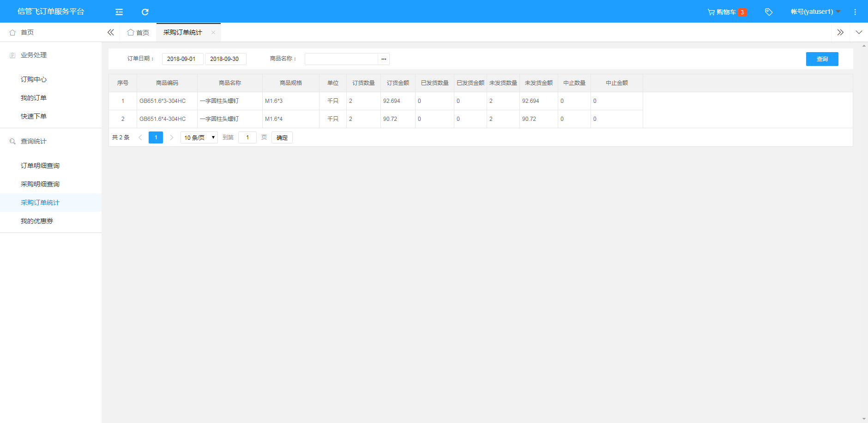Close the 采购订单统计 tab
The width and height of the screenshot is (868, 423).
coord(213,32)
